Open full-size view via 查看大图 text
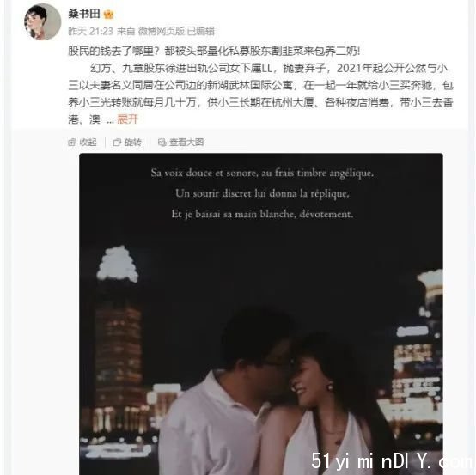This screenshot has height=475, width=476. (186, 142)
